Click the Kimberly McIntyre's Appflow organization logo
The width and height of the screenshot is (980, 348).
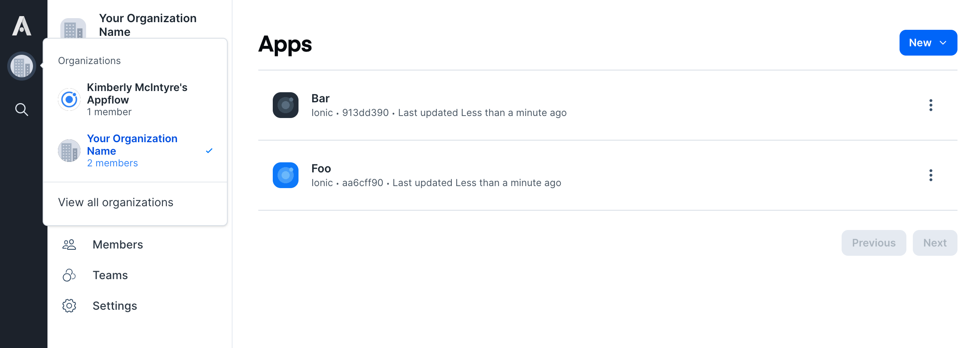click(69, 99)
